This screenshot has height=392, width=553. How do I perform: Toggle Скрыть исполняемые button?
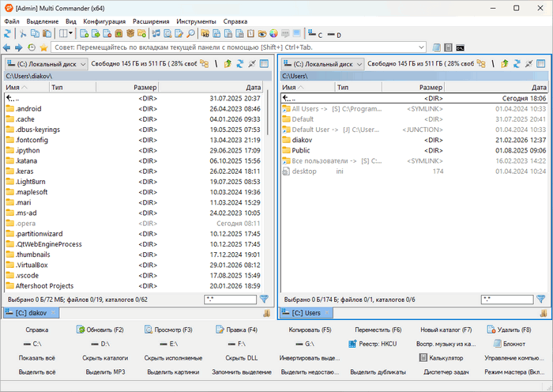tap(173, 358)
